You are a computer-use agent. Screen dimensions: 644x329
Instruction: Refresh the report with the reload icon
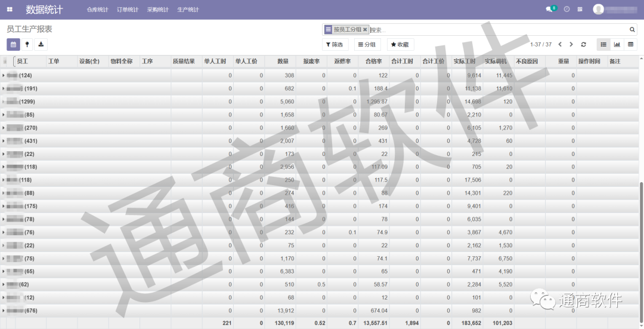coord(583,45)
